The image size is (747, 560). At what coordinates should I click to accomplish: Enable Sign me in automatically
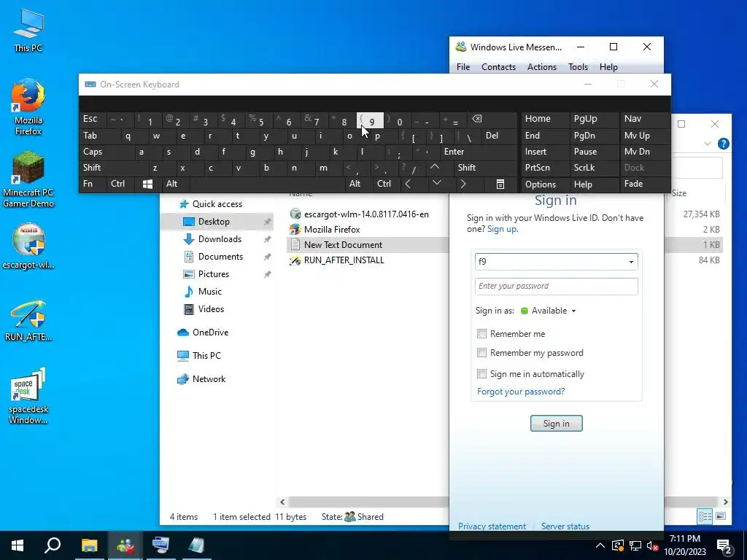click(x=481, y=374)
